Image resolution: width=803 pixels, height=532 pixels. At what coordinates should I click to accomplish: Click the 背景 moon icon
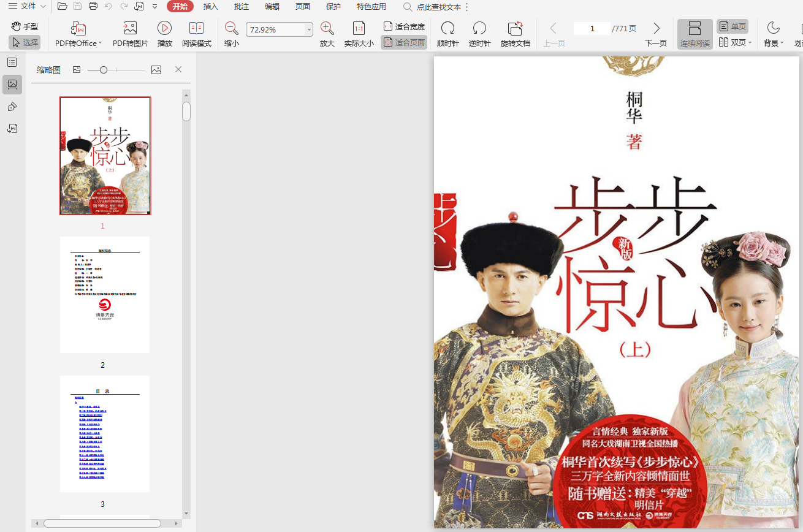tap(774, 28)
